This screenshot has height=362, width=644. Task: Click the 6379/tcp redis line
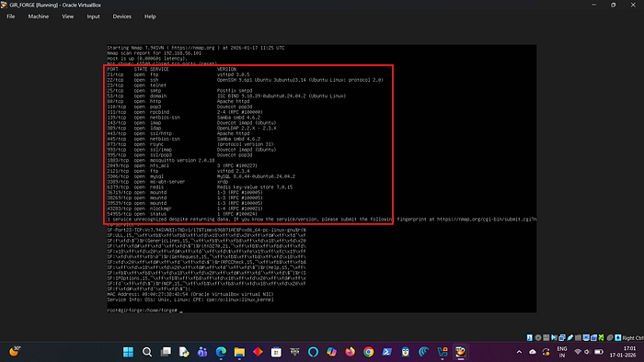pyautogui.click(x=200, y=187)
